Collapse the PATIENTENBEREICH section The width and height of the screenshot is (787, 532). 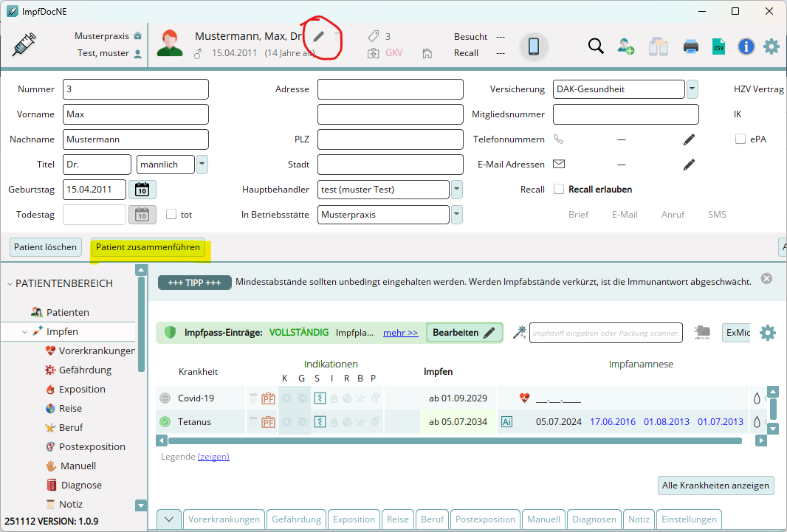10,284
